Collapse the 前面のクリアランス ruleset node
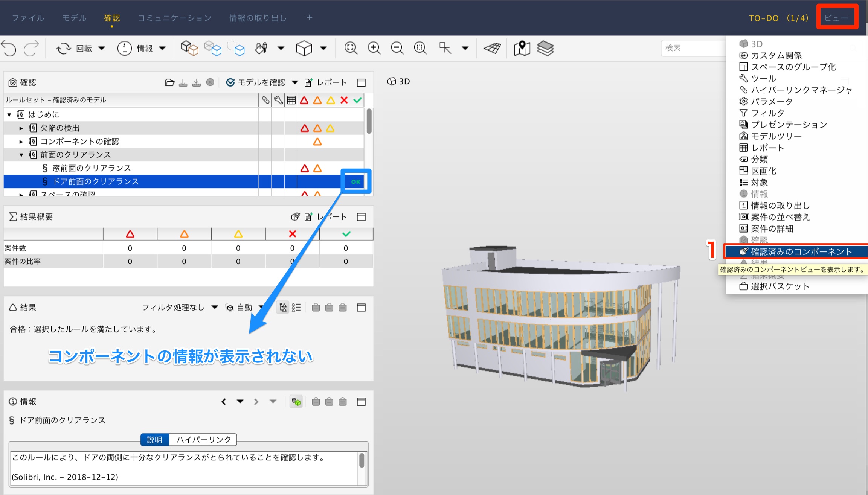The image size is (868, 495). pyautogui.click(x=21, y=155)
